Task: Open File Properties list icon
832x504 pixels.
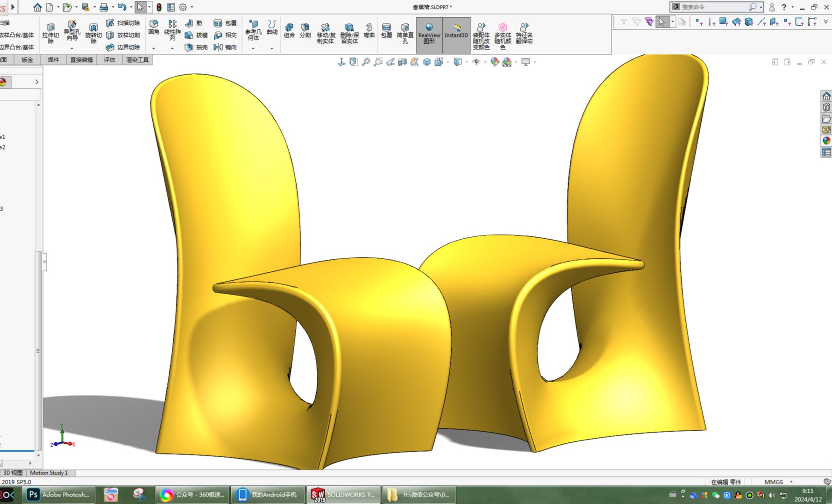Action: pyautogui.click(x=171, y=7)
